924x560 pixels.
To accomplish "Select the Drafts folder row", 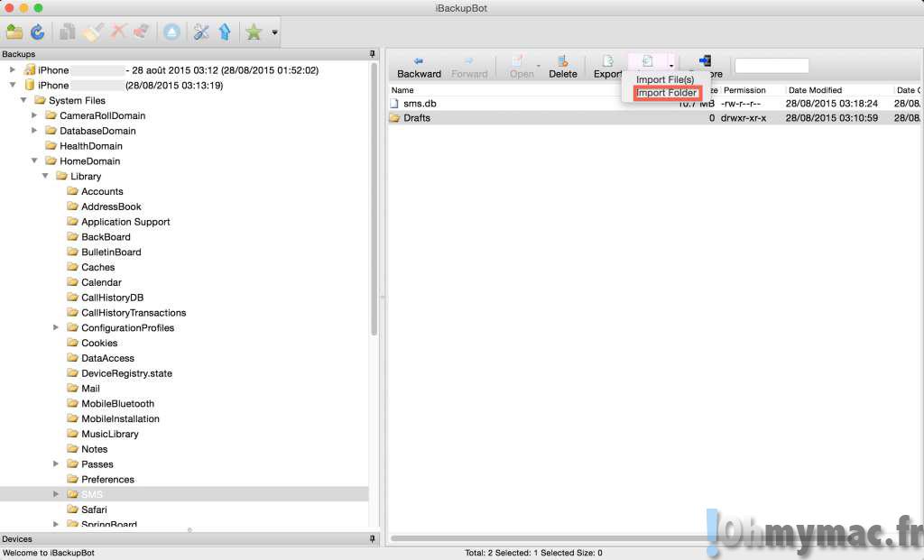I will (x=655, y=118).
